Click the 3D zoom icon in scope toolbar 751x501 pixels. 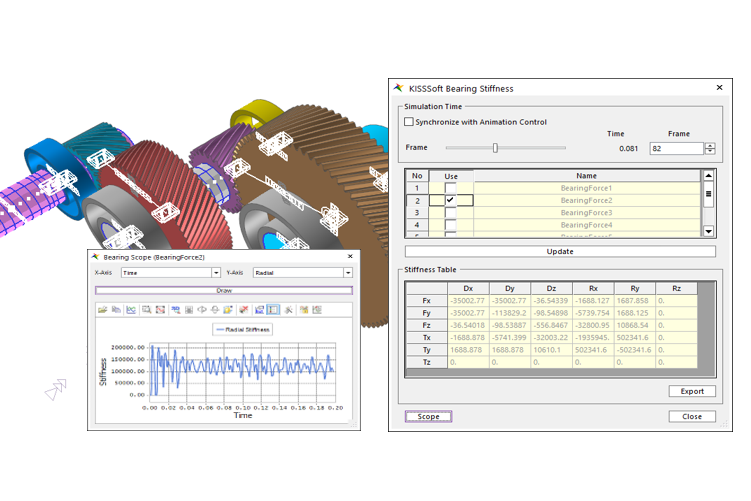[x=176, y=310]
